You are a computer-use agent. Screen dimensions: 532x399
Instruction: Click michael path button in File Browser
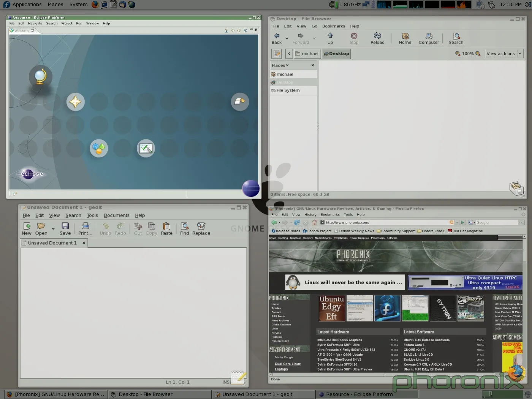point(307,54)
